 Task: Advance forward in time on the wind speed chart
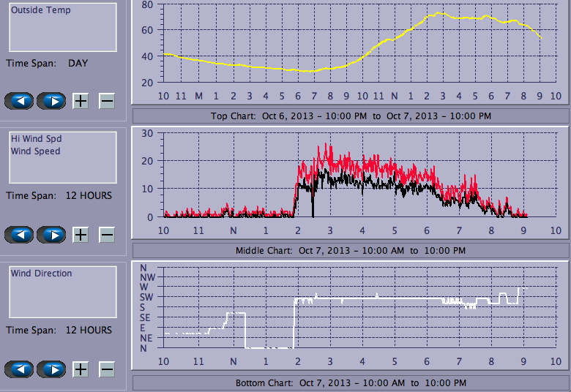coord(51,235)
